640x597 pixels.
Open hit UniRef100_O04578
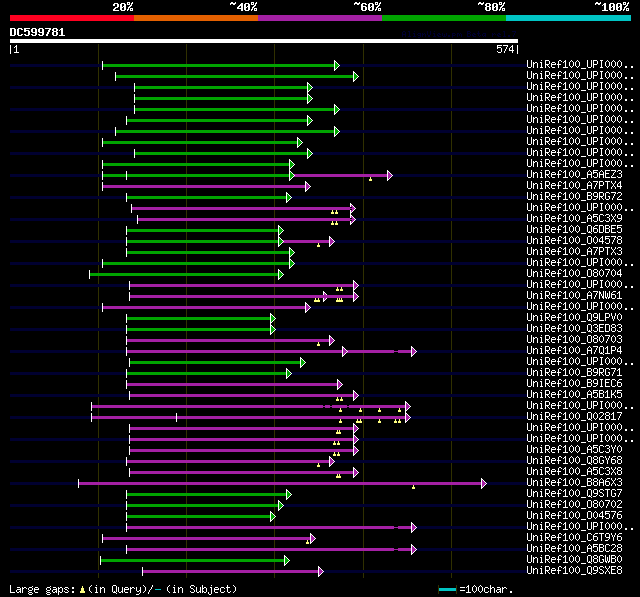[x=574, y=240]
